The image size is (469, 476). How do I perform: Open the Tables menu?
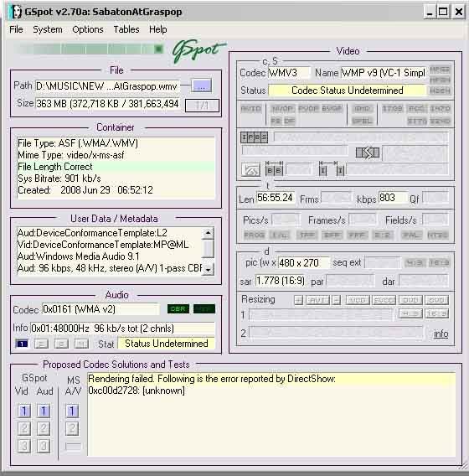pos(126,29)
